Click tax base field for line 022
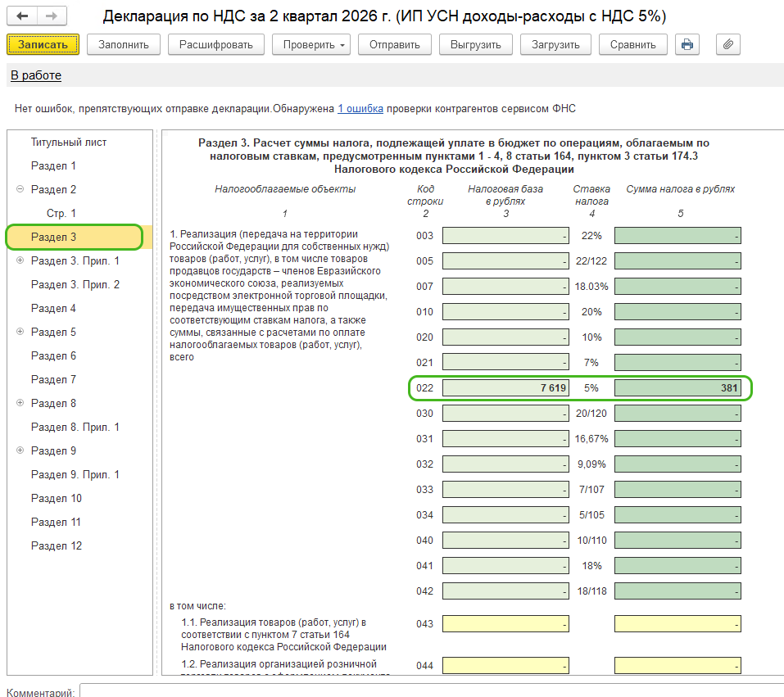The image size is (784, 697). tap(505, 388)
